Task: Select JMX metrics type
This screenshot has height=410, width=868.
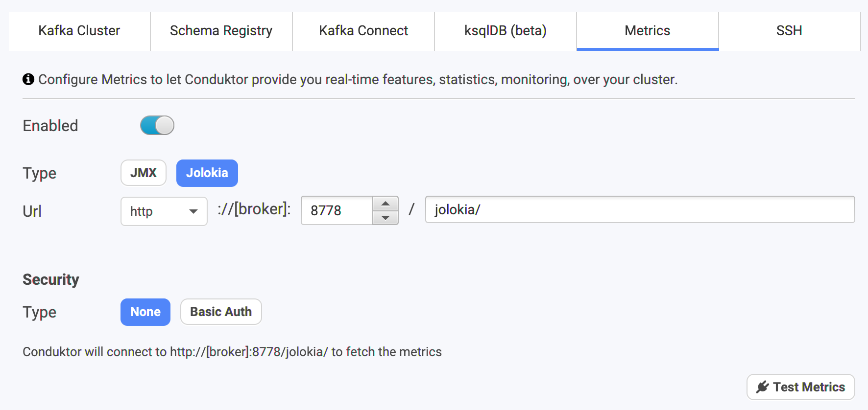Action: coord(144,173)
